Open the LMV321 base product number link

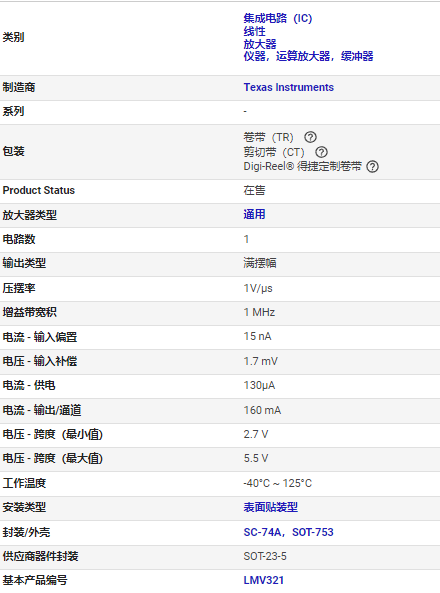click(x=263, y=580)
